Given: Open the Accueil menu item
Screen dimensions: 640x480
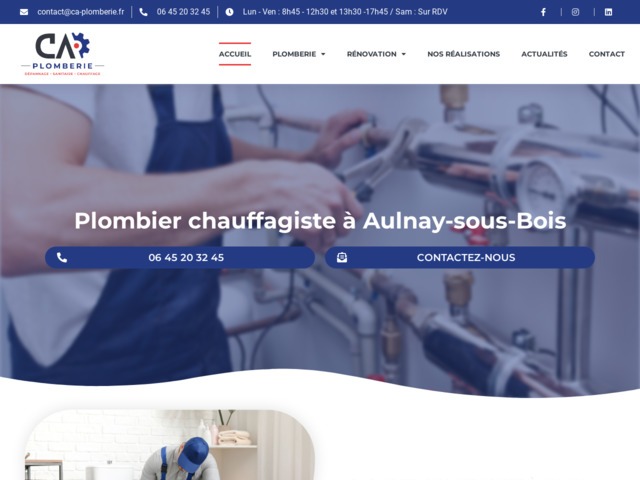Looking at the screenshot, I should pyautogui.click(x=235, y=54).
